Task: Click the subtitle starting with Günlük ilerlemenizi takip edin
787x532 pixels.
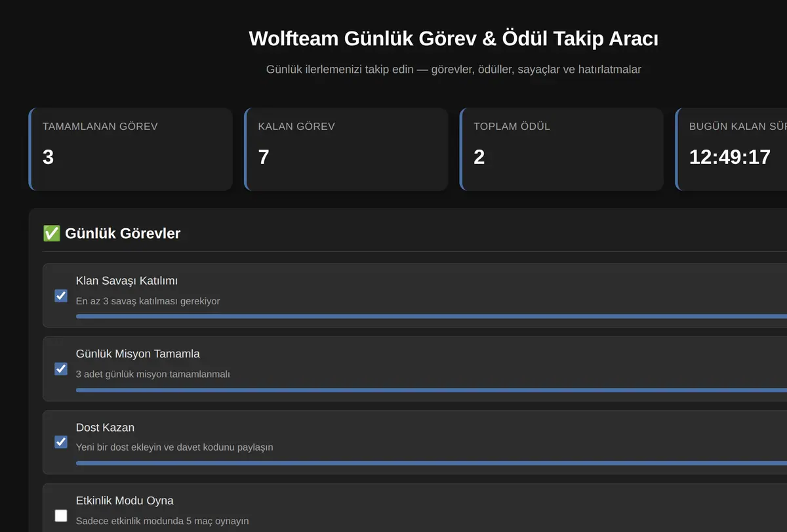Action: pyautogui.click(x=454, y=69)
